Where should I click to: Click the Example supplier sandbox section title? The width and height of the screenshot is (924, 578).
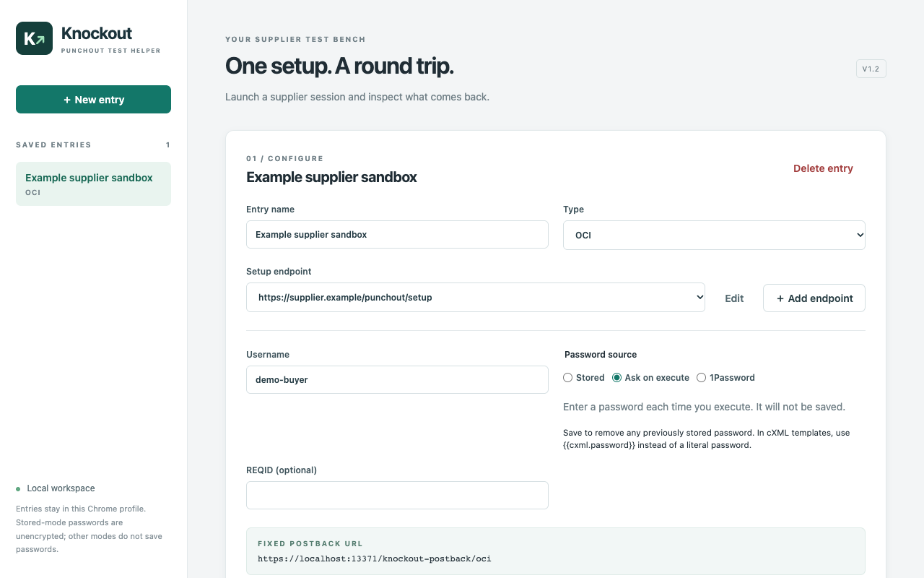(331, 177)
